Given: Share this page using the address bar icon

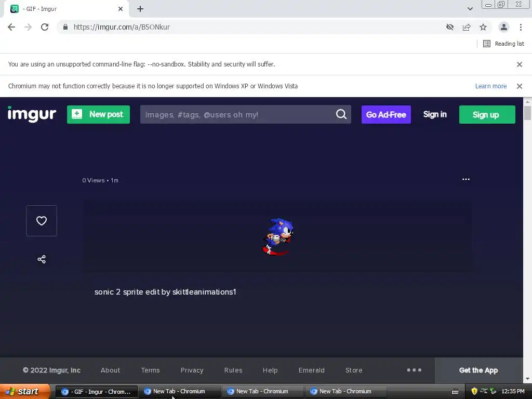Looking at the screenshot, I should 467,27.
